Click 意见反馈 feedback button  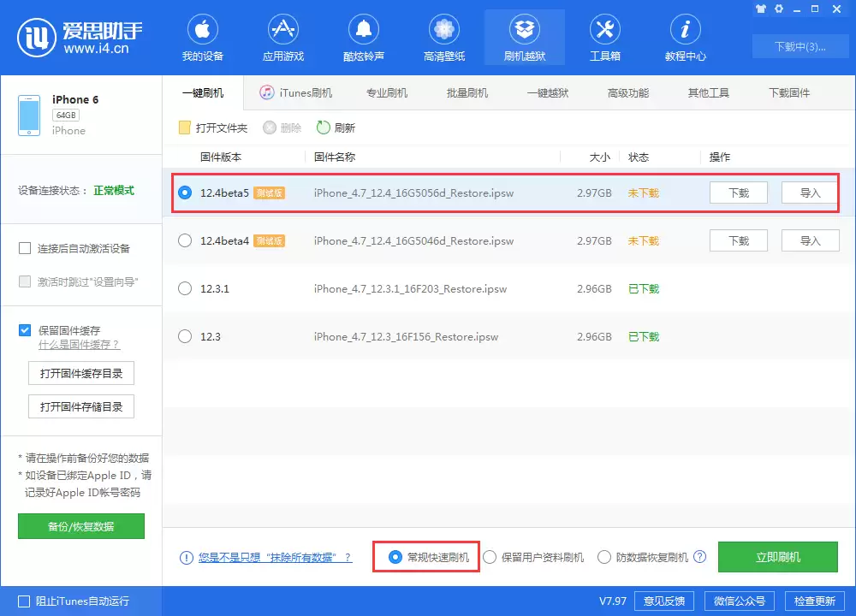tap(664, 601)
